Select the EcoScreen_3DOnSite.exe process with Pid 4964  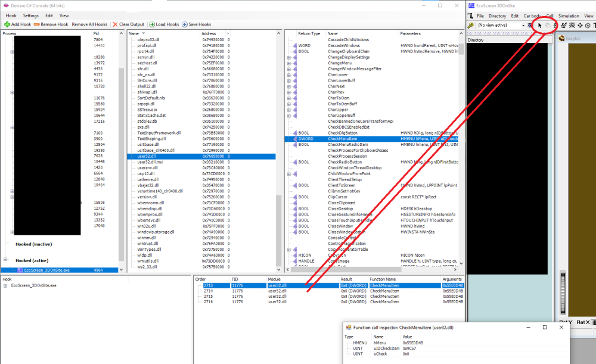point(60,270)
